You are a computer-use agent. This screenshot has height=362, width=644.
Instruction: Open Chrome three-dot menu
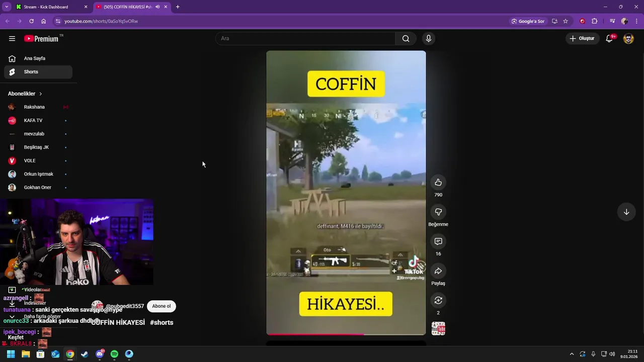click(636, 21)
